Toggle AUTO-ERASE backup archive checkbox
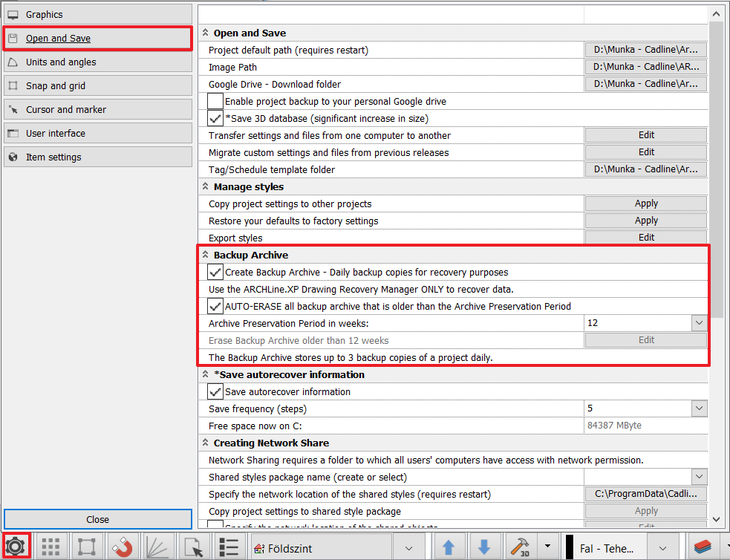This screenshot has height=560, width=730. tap(215, 306)
